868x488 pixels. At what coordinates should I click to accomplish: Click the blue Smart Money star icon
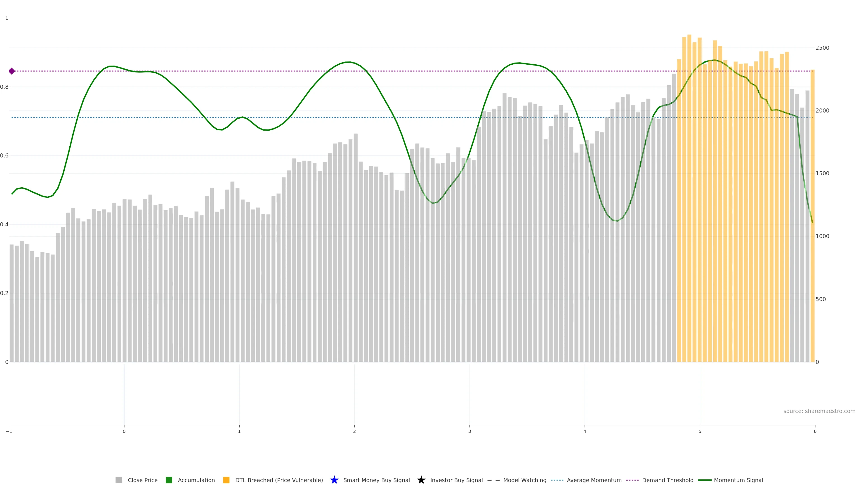tap(334, 480)
